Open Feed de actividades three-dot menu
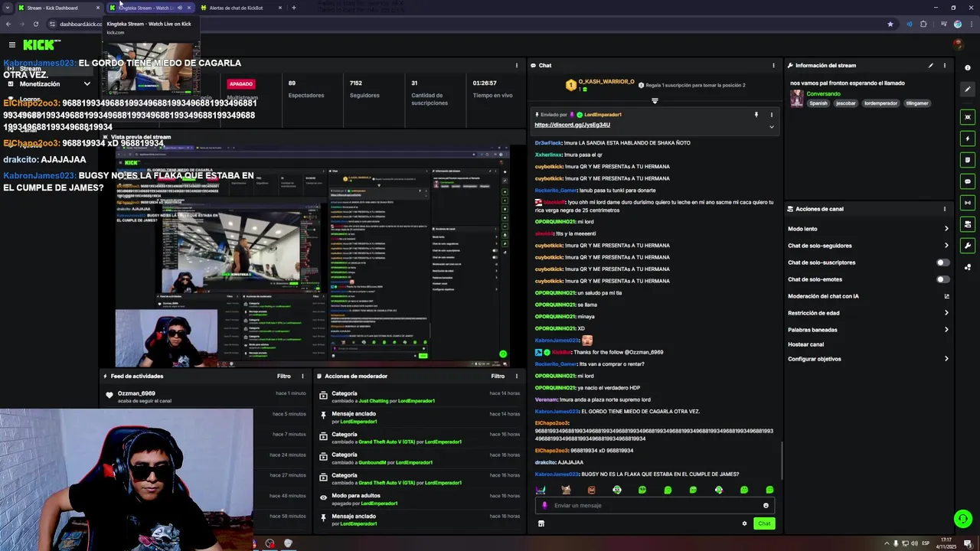Viewport: 980px width, 551px height. click(x=302, y=376)
